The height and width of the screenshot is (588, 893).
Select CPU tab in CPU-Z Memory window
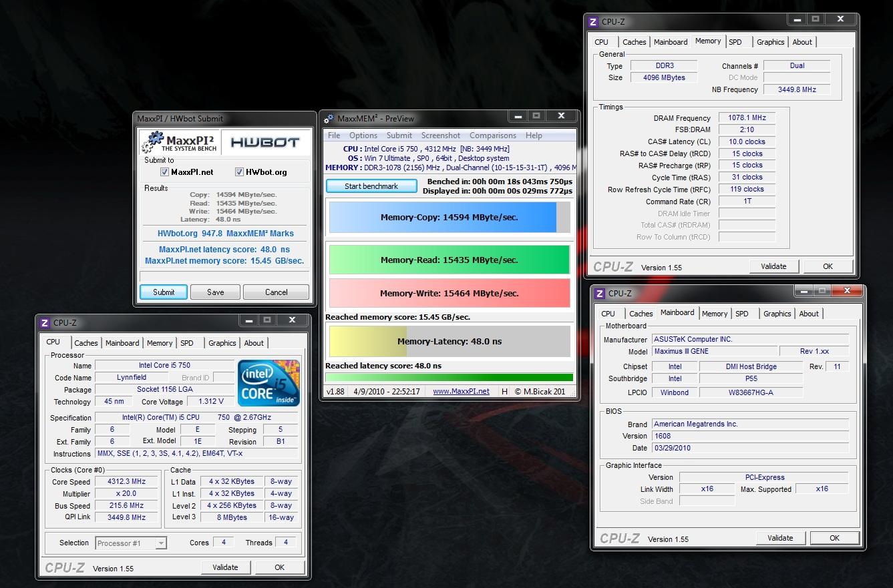(602, 42)
